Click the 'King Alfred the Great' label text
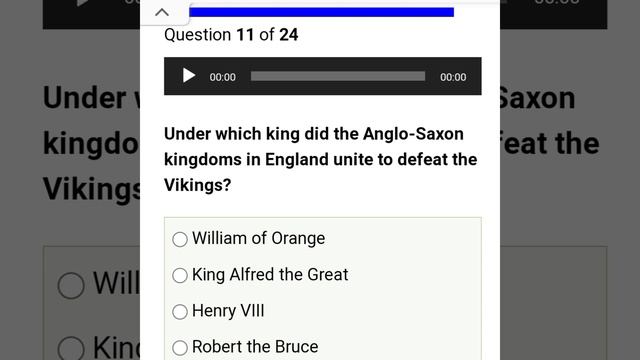This screenshot has width=640, height=360. 270,275
